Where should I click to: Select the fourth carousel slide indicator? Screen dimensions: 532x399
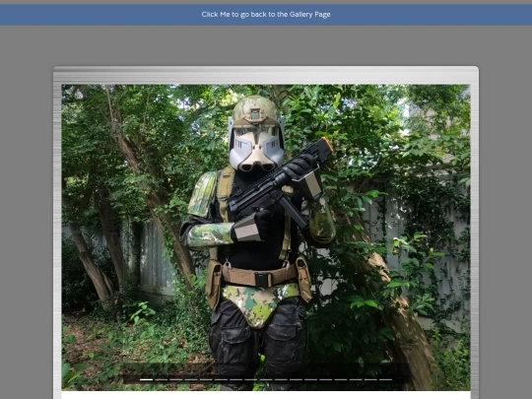point(191,379)
